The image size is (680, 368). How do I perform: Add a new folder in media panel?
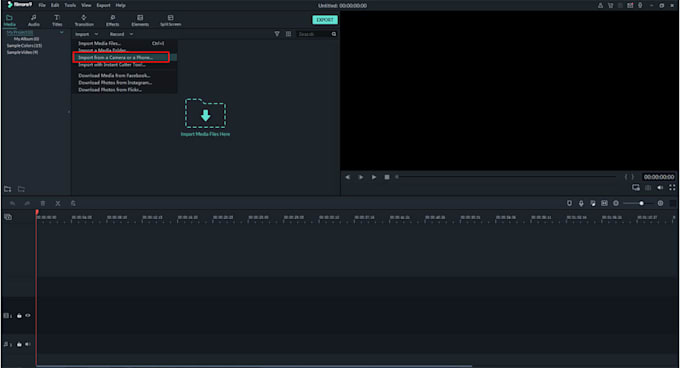[x=8, y=189]
